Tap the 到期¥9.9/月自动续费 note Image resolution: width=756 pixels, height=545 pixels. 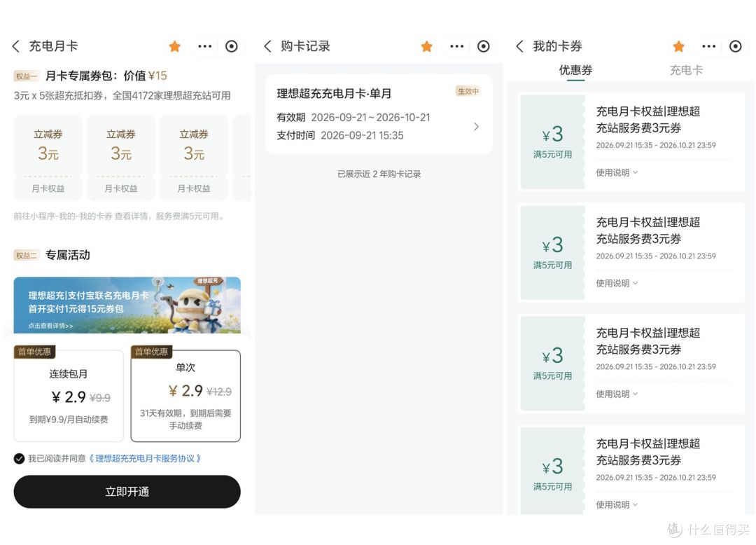[x=69, y=420]
